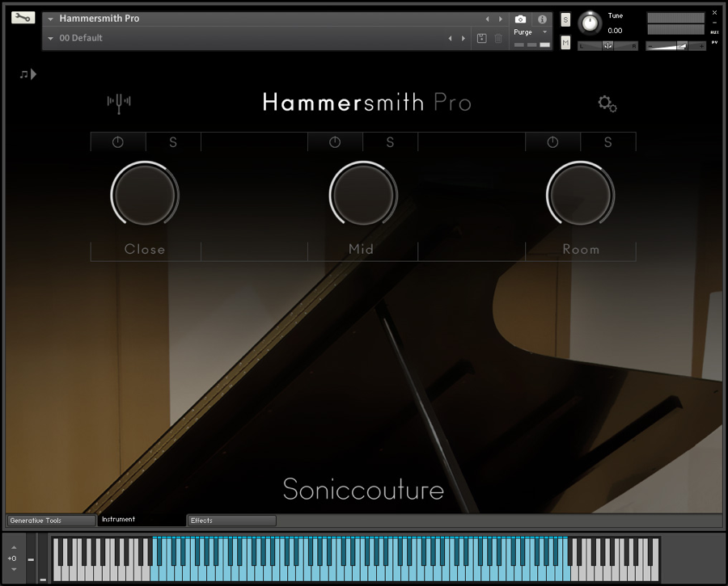This screenshot has width=728, height=586.
Task: Click the output volume slider handle
Action: coord(682,45)
